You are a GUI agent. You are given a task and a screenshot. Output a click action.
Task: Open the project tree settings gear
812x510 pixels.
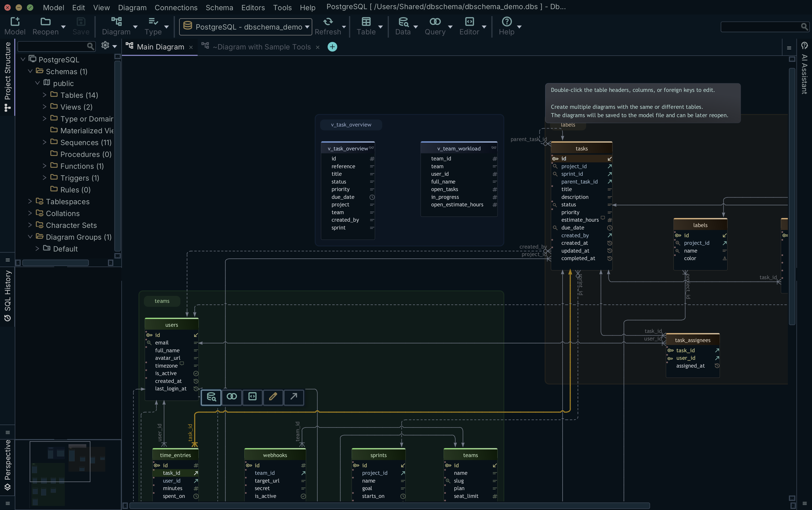coord(105,45)
